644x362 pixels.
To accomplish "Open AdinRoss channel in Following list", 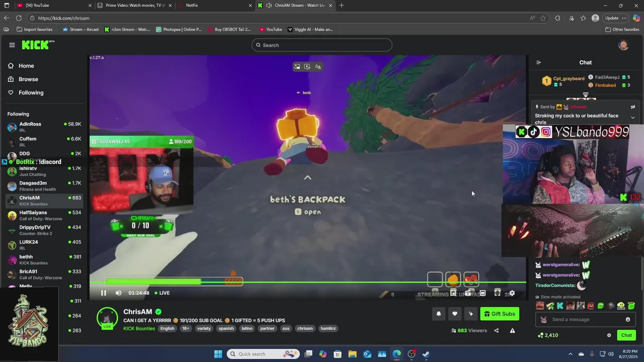I will click(44, 127).
